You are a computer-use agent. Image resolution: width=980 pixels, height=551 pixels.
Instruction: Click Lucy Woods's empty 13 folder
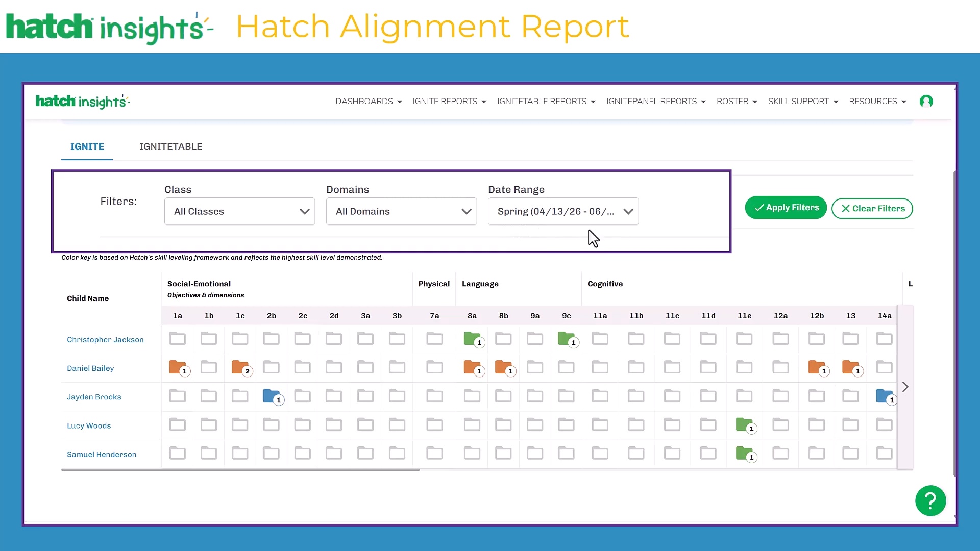851,424
